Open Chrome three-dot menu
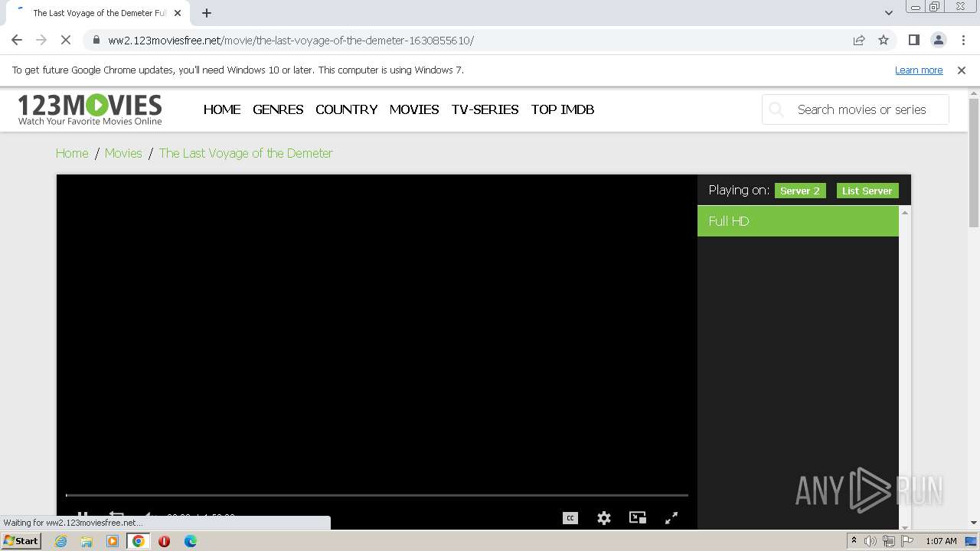 (x=962, y=40)
